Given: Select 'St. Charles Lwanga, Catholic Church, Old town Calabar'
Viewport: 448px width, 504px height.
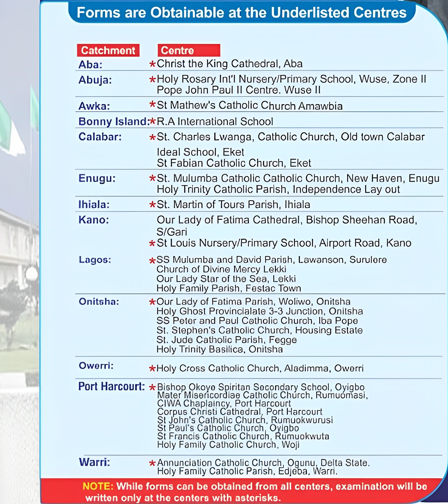Looking at the screenshot, I should click(x=291, y=137).
